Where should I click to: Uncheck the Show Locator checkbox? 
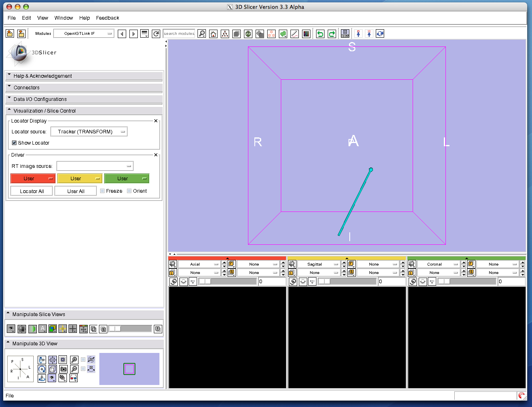coord(14,143)
